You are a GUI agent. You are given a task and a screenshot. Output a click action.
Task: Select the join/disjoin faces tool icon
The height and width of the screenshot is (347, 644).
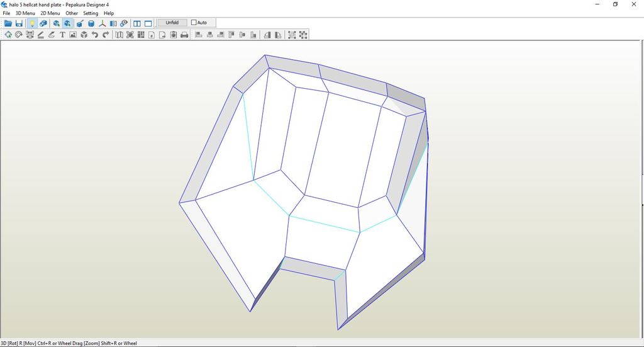30,35
